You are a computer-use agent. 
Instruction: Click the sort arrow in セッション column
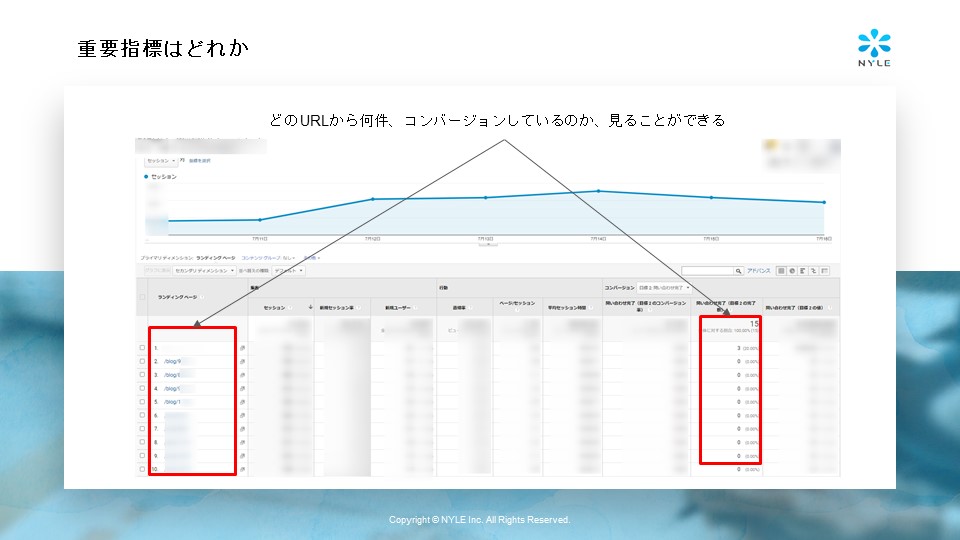310,307
